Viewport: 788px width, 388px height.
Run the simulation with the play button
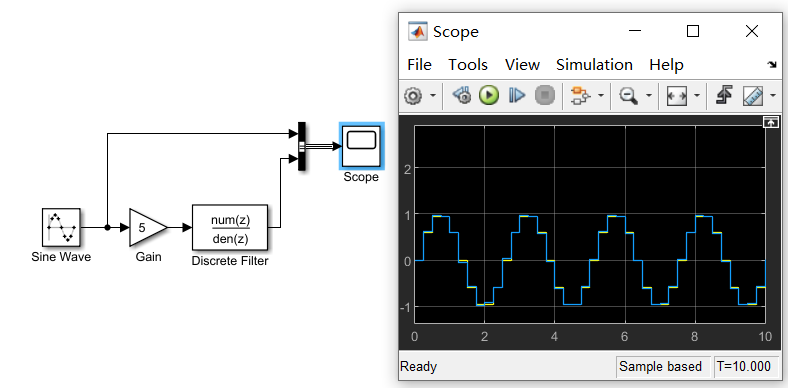(x=488, y=95)
